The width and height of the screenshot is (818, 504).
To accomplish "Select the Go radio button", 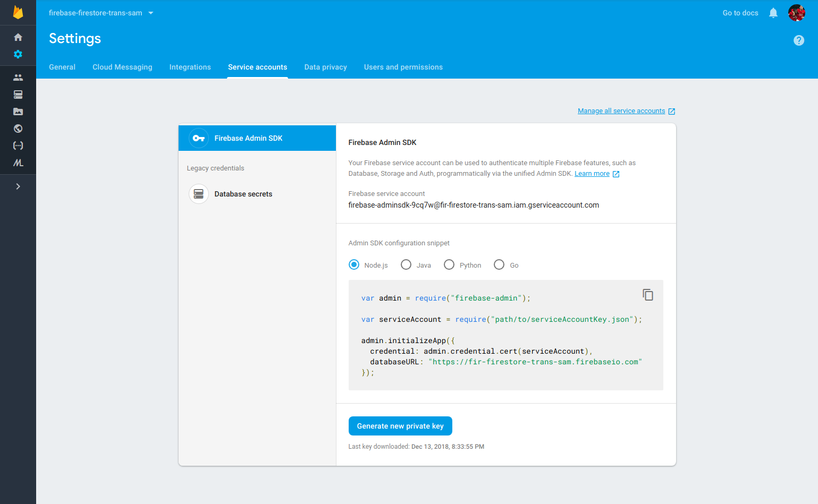I will click(x=499, y=264).
